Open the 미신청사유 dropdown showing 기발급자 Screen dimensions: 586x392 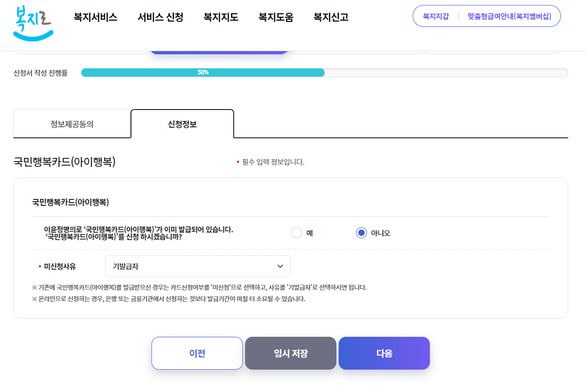click(198, 266)
